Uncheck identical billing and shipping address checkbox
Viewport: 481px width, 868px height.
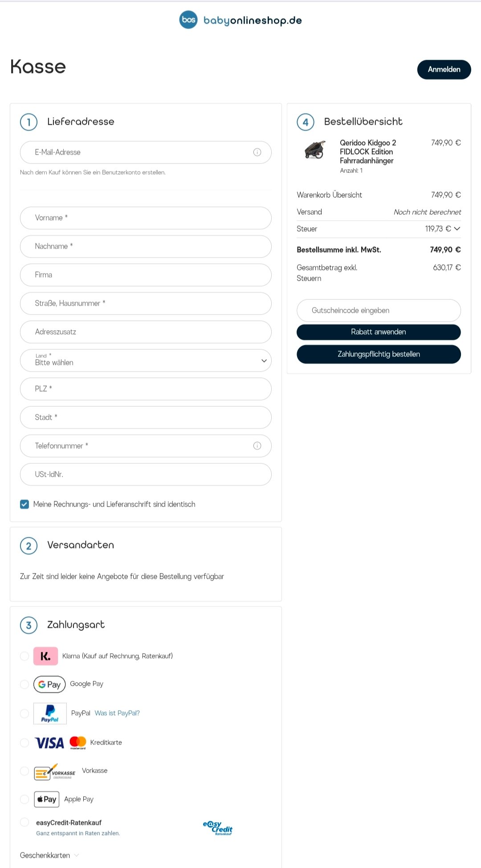(24, 504)
